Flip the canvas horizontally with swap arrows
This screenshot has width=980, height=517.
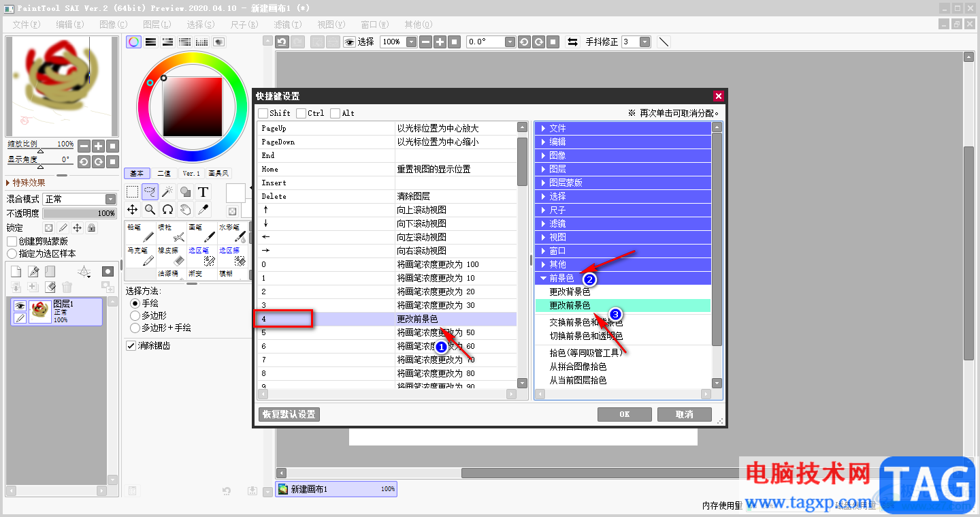click(x=572, y=42)
